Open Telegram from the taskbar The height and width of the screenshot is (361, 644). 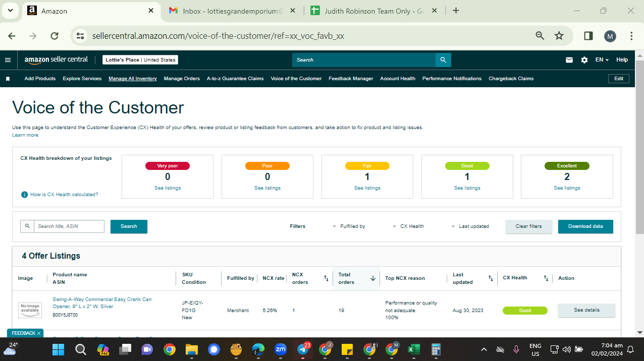tap(303, 349)
